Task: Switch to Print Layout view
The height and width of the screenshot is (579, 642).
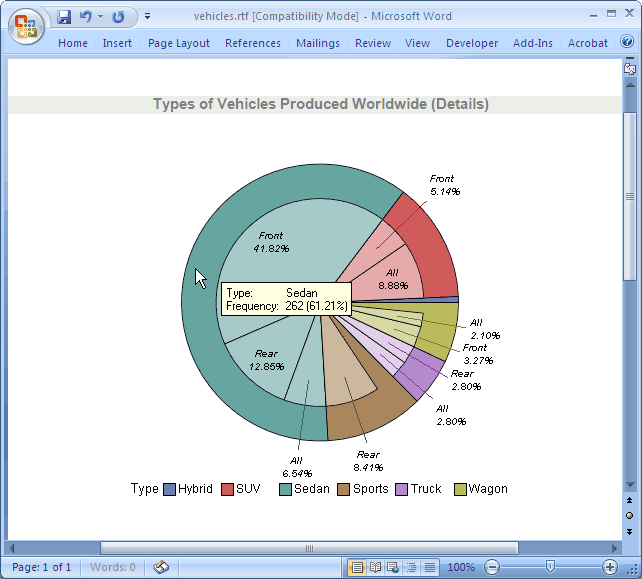Action: pyautogui.click(x=357, y=567)
